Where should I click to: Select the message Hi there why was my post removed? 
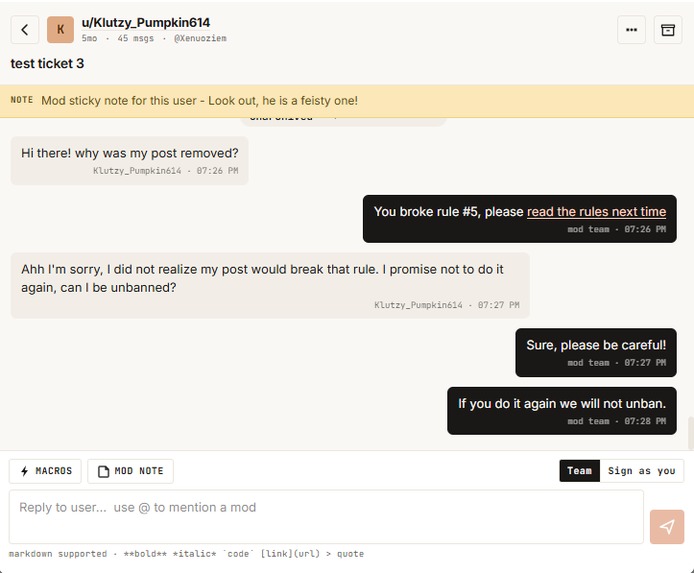[130, 161]
